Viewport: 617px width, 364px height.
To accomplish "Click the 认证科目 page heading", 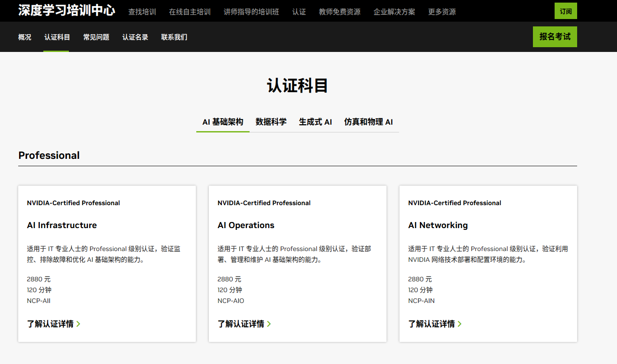I will [x=297, y=86].
